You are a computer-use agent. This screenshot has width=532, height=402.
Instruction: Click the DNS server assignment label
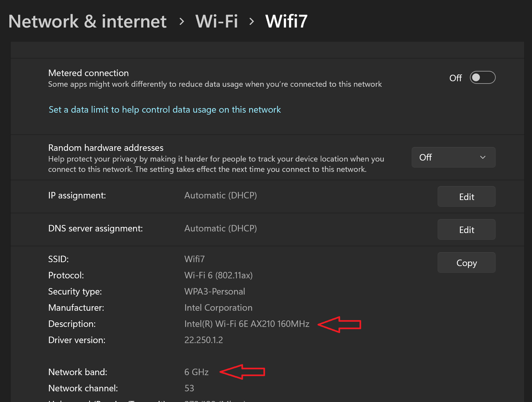click(95, 229)
